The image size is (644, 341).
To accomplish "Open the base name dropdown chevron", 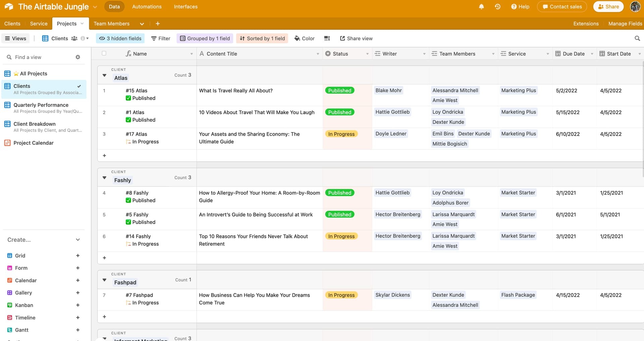I will click(x=95, y=7).
